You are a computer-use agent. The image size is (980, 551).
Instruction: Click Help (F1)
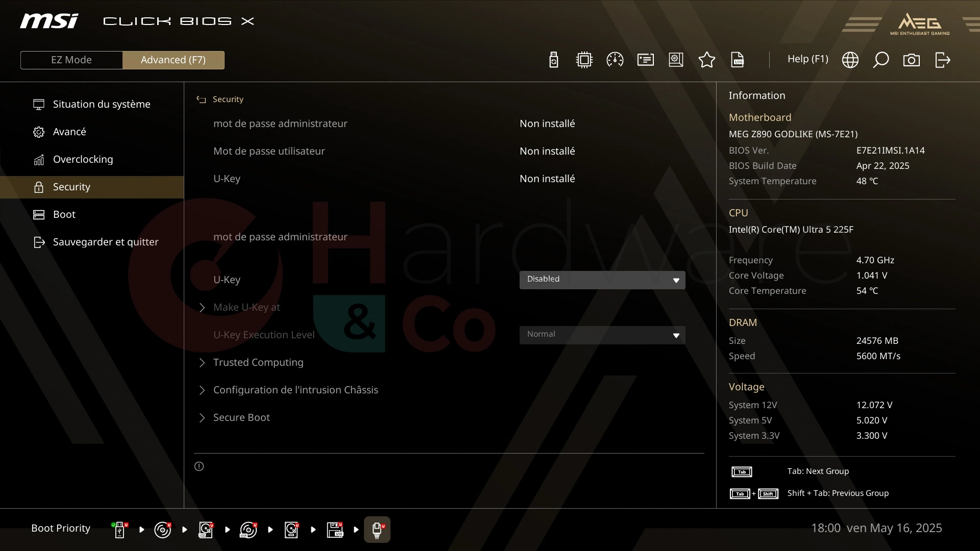pyautogui.click(x=807, y=59)
